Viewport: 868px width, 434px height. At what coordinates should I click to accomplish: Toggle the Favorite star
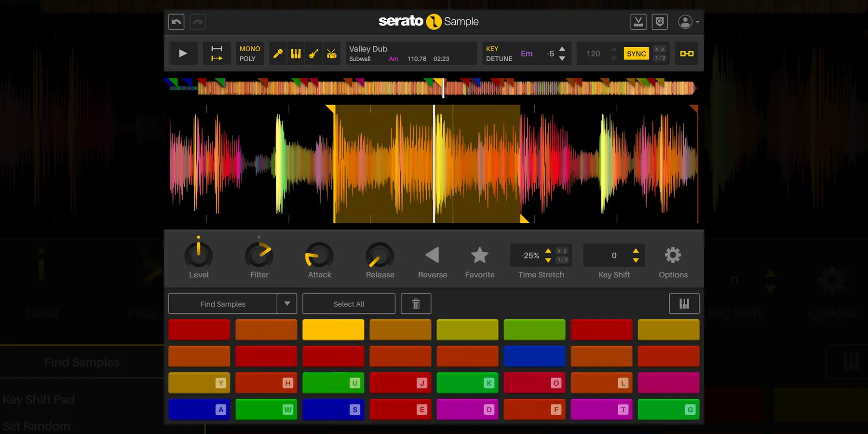click(x=479, y=256)
